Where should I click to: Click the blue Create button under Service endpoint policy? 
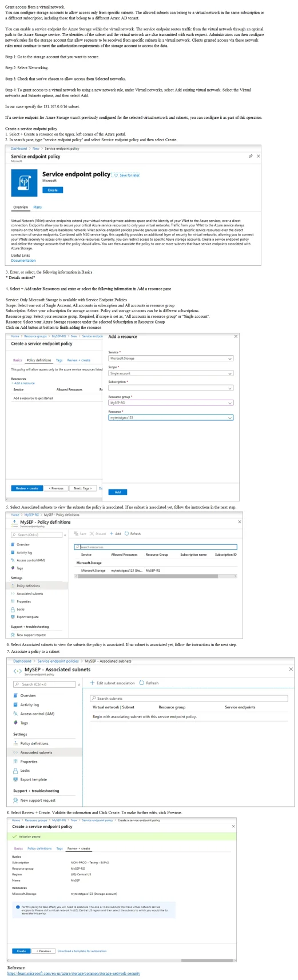point(53,190)
